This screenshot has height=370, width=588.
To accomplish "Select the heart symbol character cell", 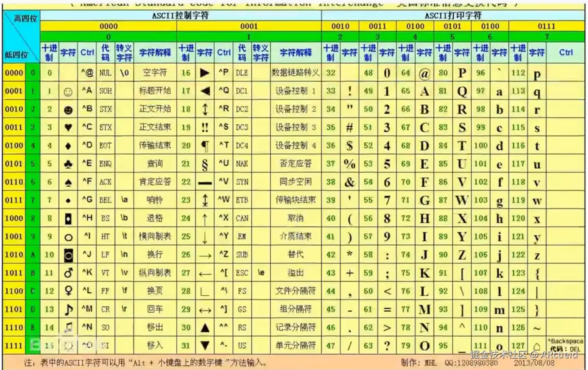I will (68, 128).
